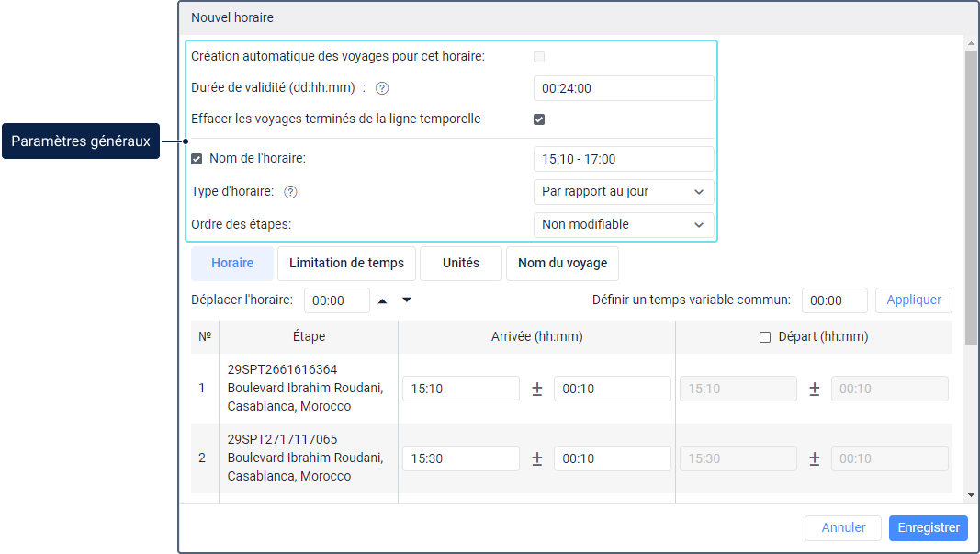Edit arrival deviation for stage 2

pyautogui.click(x=613, y=459)
